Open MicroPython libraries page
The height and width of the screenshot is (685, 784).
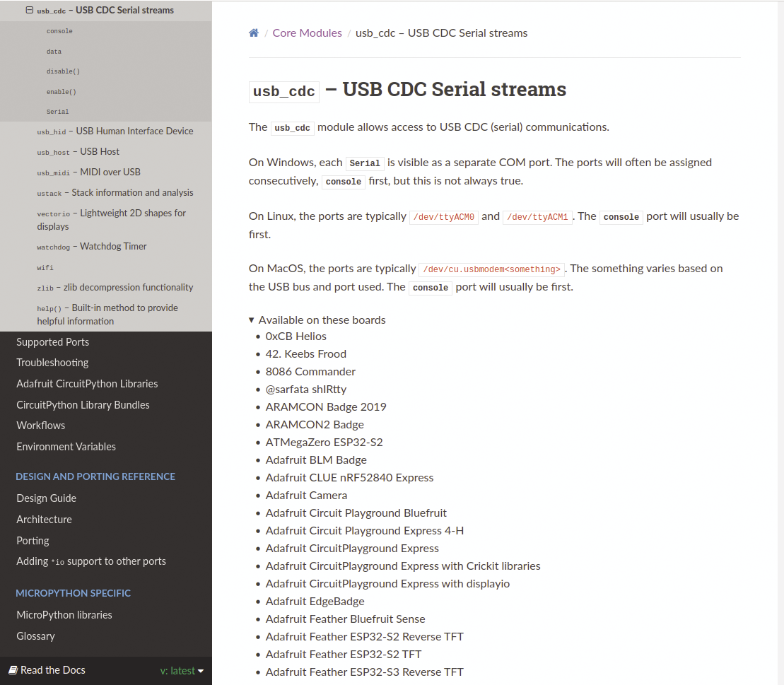(x=64, y=615)
